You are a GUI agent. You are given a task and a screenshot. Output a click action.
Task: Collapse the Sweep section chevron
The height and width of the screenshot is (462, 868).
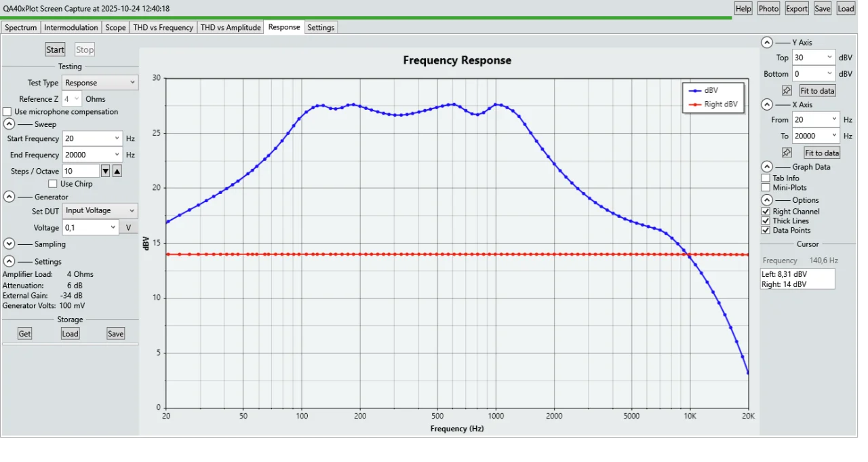(x=9, y=124)
